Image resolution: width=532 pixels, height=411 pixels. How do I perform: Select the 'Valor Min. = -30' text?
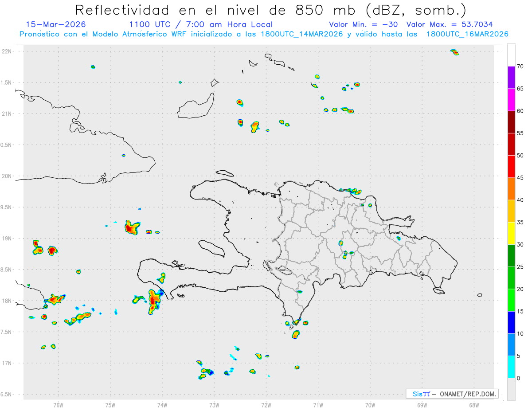click(363, 24)
